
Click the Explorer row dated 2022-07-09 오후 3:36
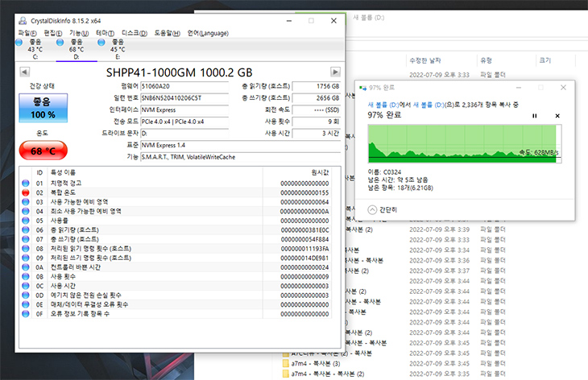click(439, 261)
